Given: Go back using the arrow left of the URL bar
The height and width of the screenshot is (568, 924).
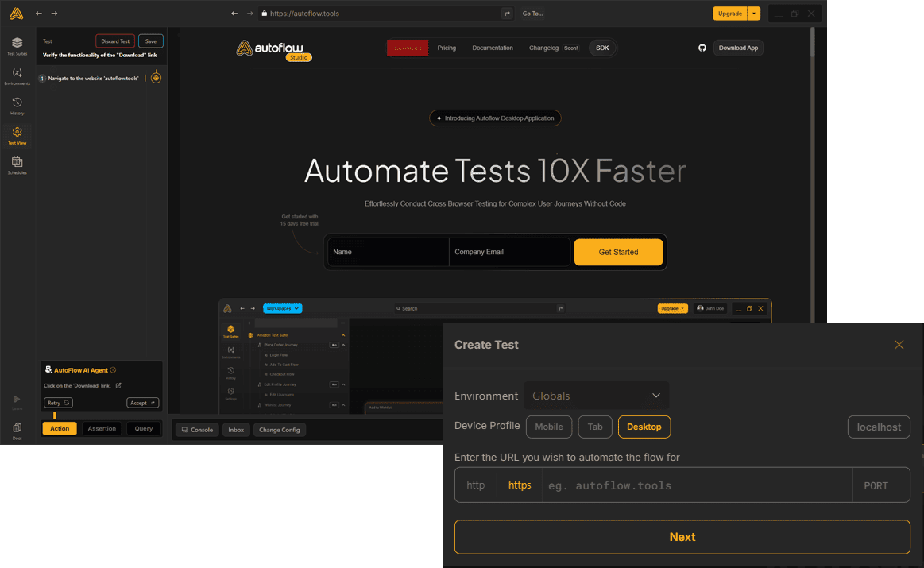Looking at the screenshot, I should (234, 13).
